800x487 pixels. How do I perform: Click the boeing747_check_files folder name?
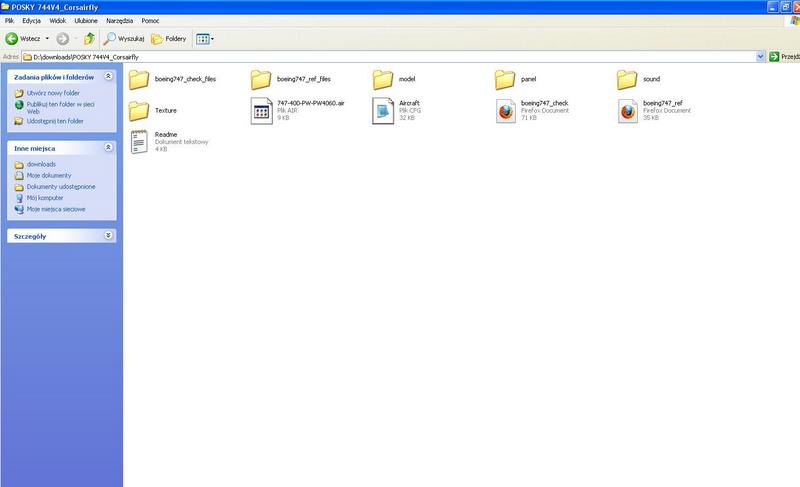pyautogui.click(x=185, y=79)
